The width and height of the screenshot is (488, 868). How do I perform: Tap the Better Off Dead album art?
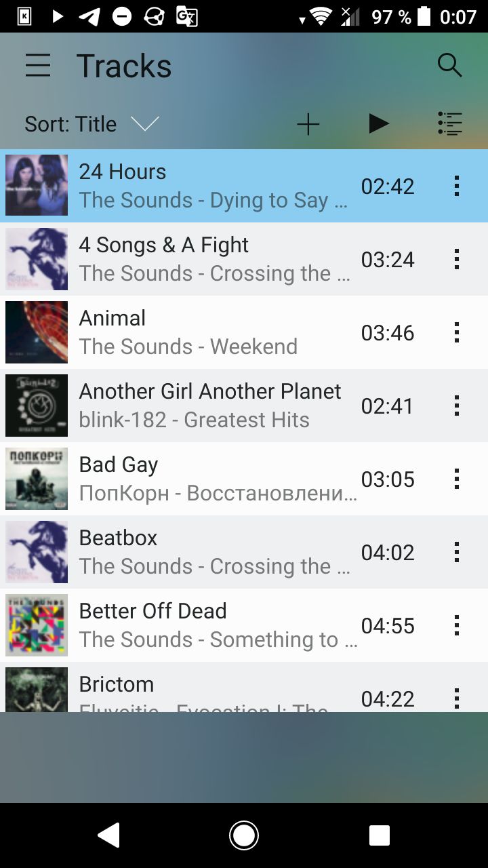37,625
